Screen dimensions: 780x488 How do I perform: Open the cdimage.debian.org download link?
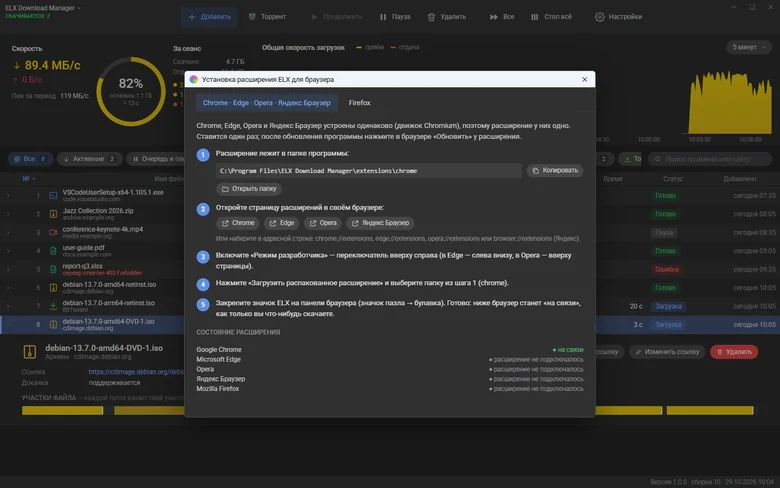pos(136,372)
